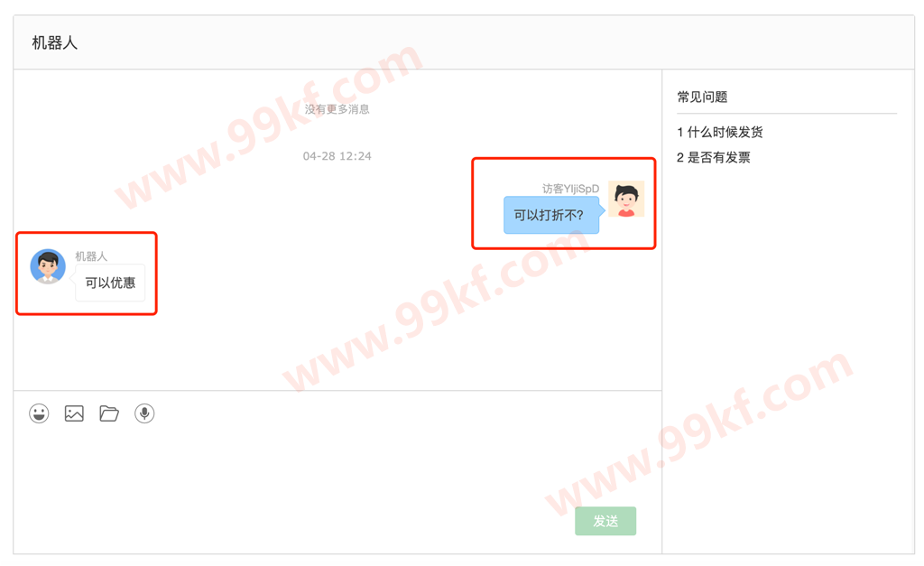This screenshot has width=924, height=566.
Task: Click the number 1 before 什么时候发货
Action: pos(680,132)
